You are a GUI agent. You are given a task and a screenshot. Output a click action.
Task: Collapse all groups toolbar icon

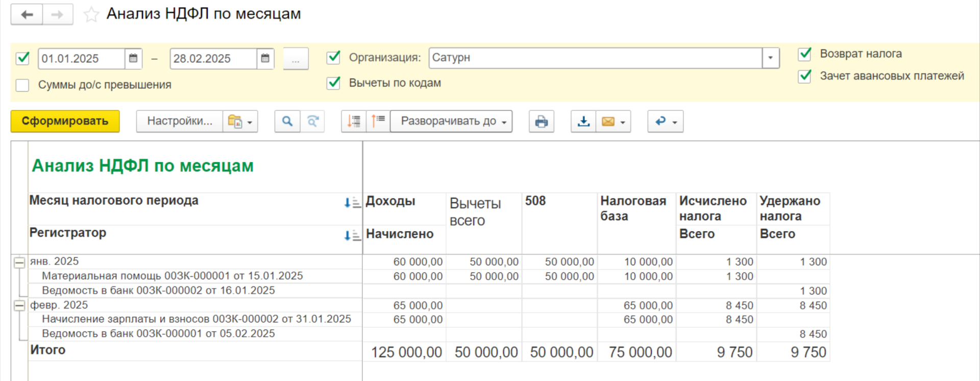(354, 121)
